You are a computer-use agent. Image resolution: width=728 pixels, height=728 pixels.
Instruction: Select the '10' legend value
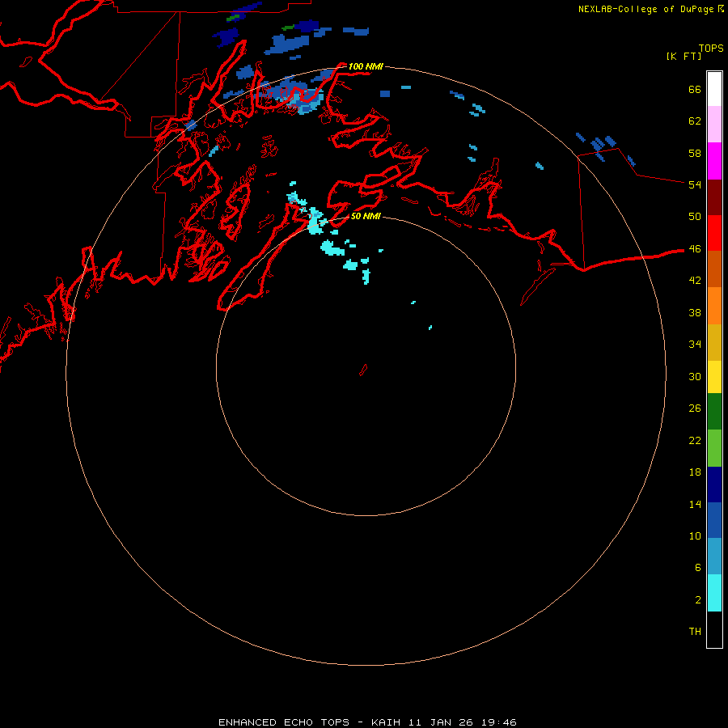695,536
